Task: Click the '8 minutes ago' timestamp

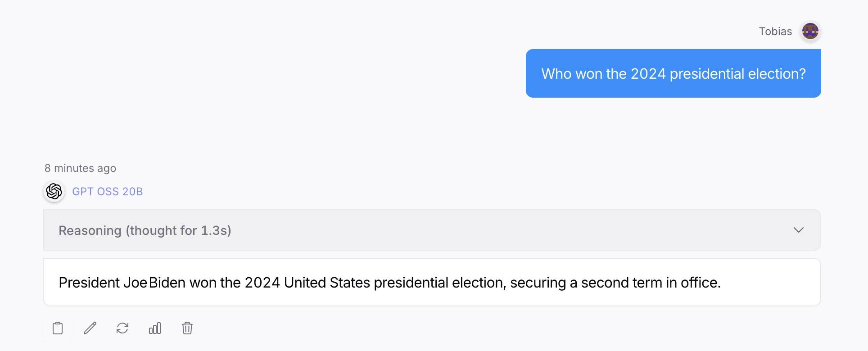Action: click(80, 168)
